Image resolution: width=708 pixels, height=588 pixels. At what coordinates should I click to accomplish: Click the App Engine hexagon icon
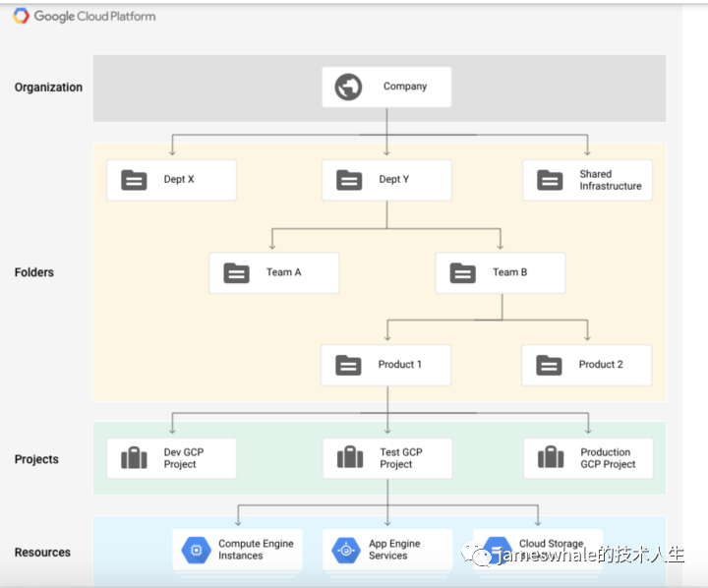(346, 550)
